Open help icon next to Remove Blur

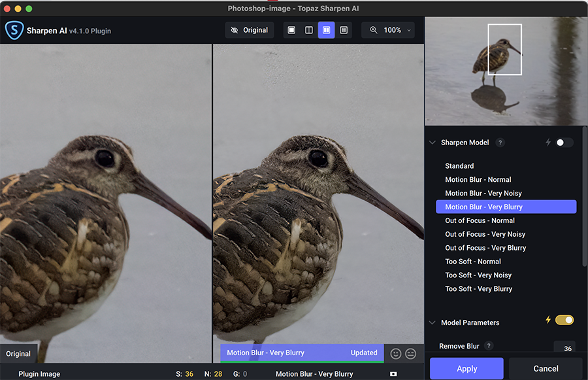(489, 346)
